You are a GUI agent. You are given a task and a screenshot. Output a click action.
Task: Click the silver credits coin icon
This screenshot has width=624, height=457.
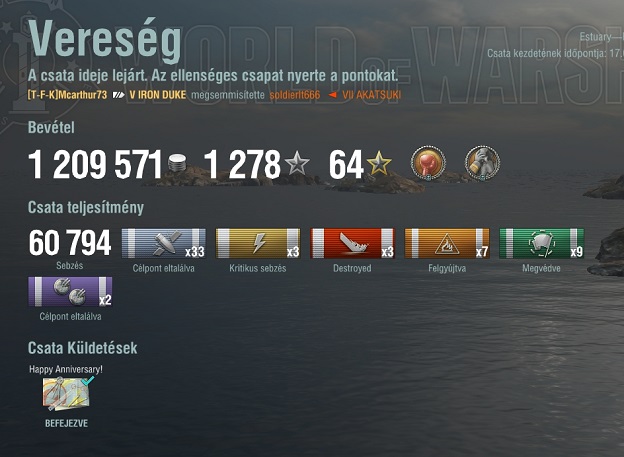pos(177,164)
